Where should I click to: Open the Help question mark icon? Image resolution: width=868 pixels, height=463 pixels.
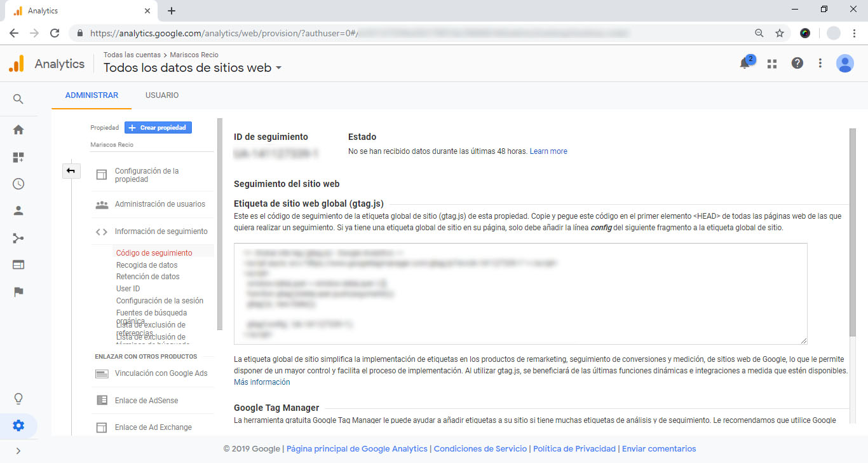click(x=797, y=63)
